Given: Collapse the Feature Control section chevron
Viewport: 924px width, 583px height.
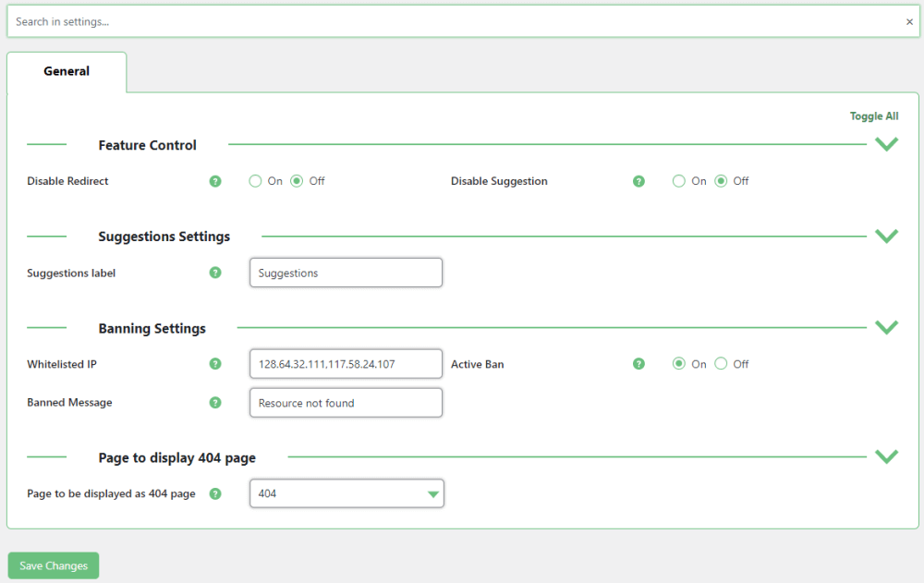Looking at the screenshot, I should (x=886, y=144).
